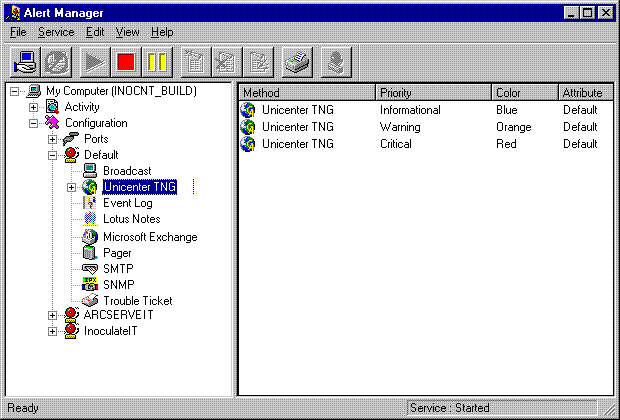Click the delete item clipboard toolbar icon

227,62
